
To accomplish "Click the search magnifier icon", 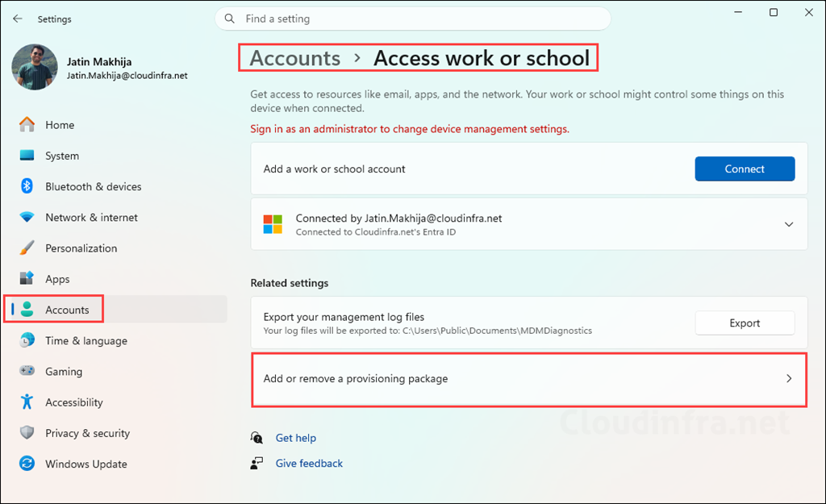I will (x=230, y=19).
